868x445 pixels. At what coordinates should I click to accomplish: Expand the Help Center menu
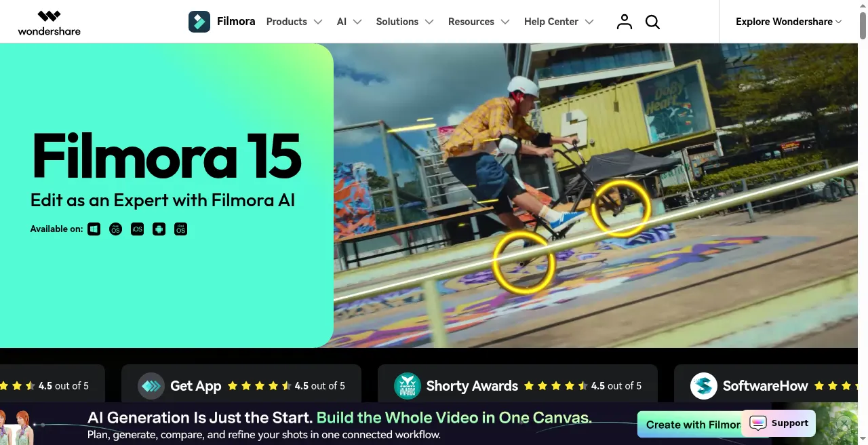point(559,22)
